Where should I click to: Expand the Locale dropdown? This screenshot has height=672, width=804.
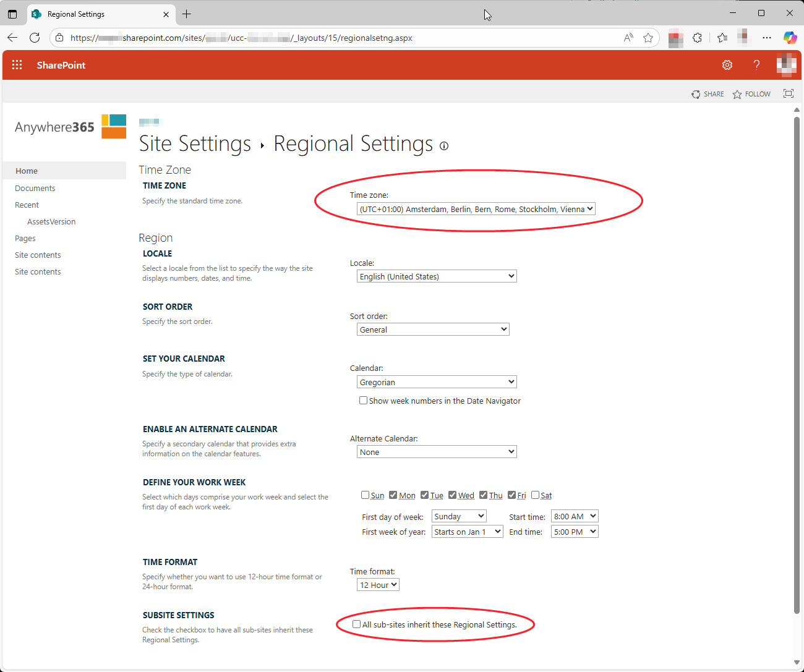[437, 276]
